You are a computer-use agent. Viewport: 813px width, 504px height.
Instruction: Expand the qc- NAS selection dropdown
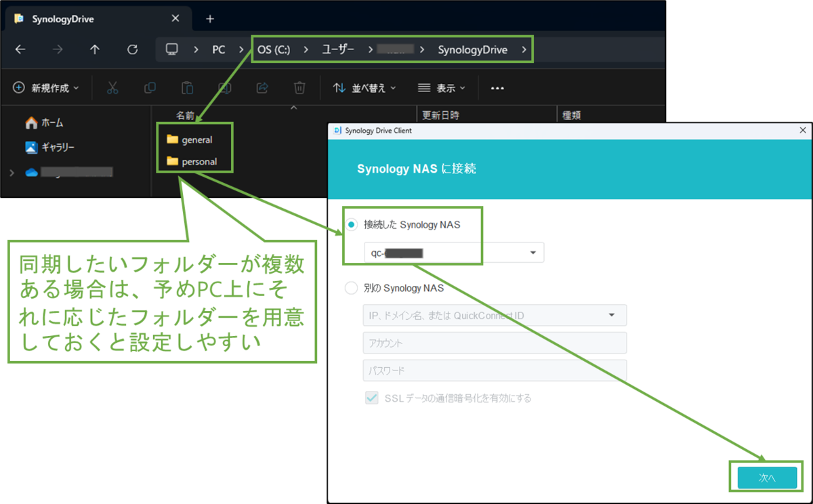(x=533, y=253)
